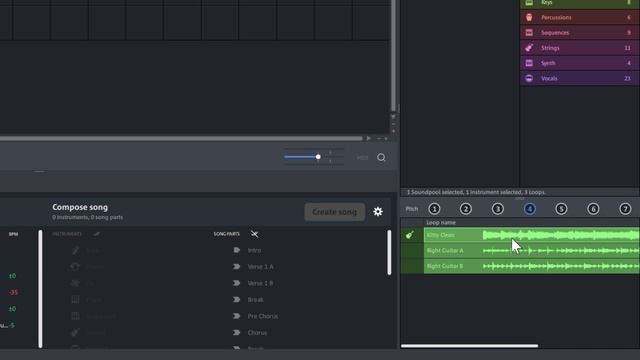Open the Vocals instrument category
This screenshot has width=640, height=360.
[x=580, y=78]
